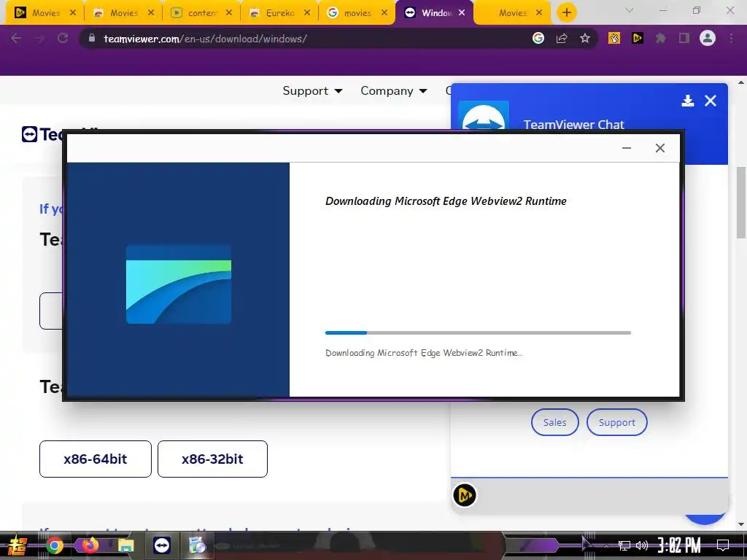Viewport: 747px width, 560px height.
Task: Share this page using the share icon
Action: [562, 39]
